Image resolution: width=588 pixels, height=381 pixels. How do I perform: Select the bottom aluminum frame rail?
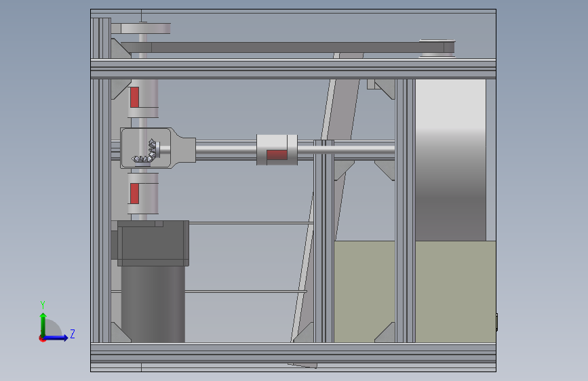pyautogui.click(x=293, y=353)
